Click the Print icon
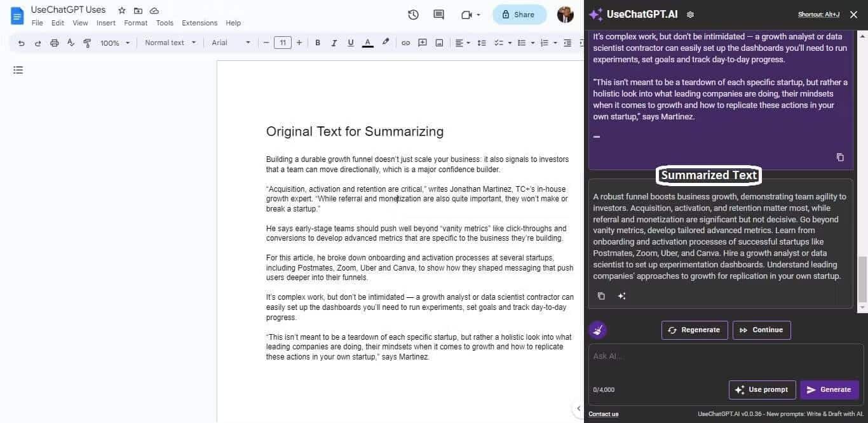Viewport: 868px width, 423px height. pos(55,43)
